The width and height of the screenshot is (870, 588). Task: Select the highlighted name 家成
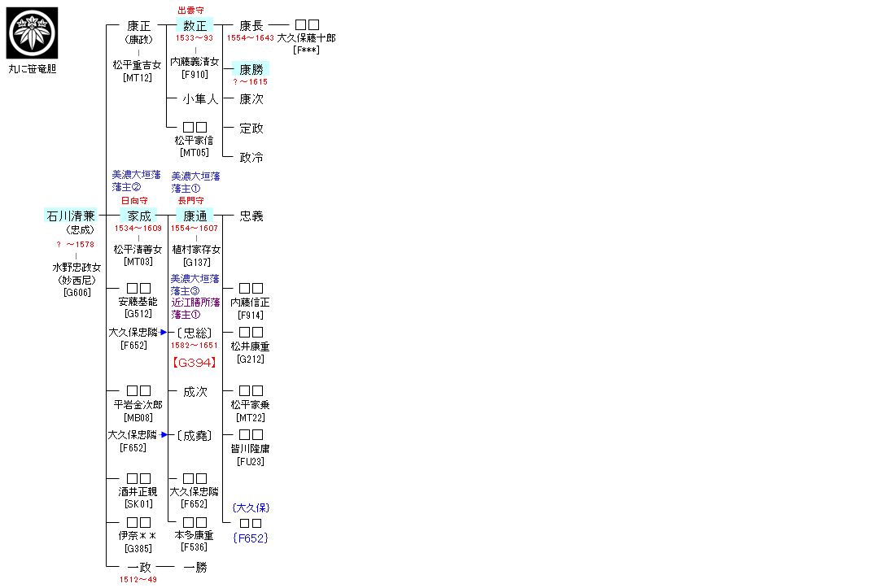click(x=138, y=216)
